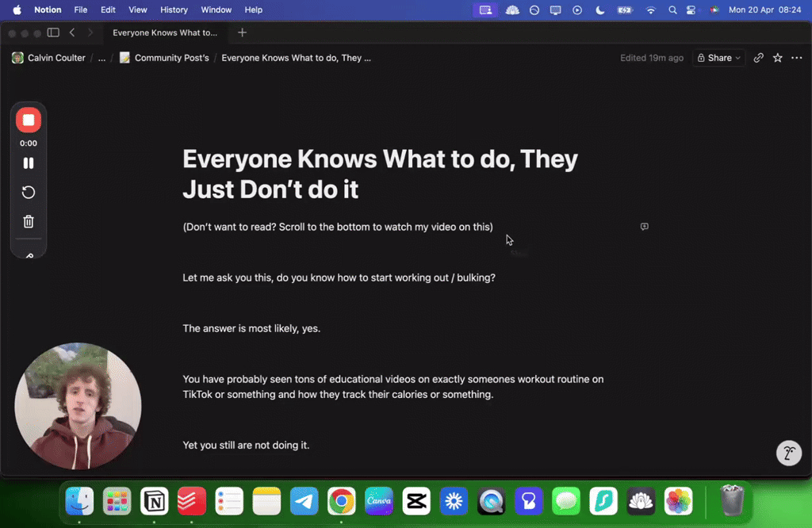Go back with the left chevron arrow
This screenshot has width=812, height=528.
[x=72, y=33]
